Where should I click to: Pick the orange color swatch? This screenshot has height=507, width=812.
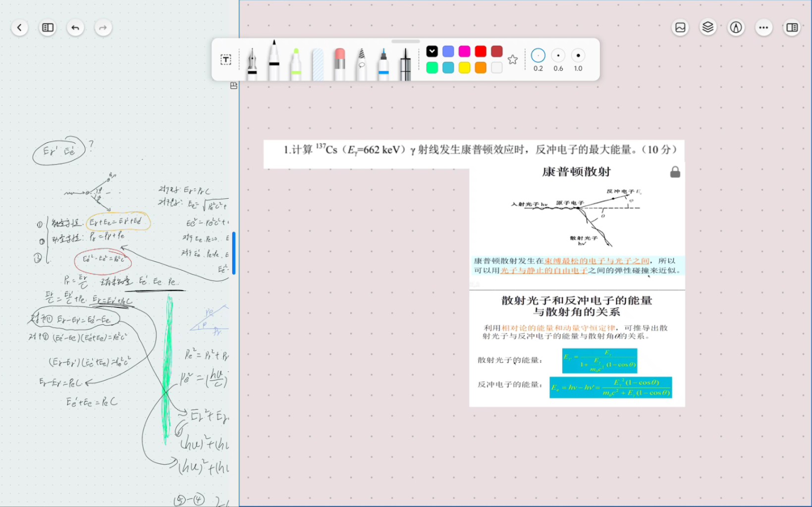tap(481, 68)
